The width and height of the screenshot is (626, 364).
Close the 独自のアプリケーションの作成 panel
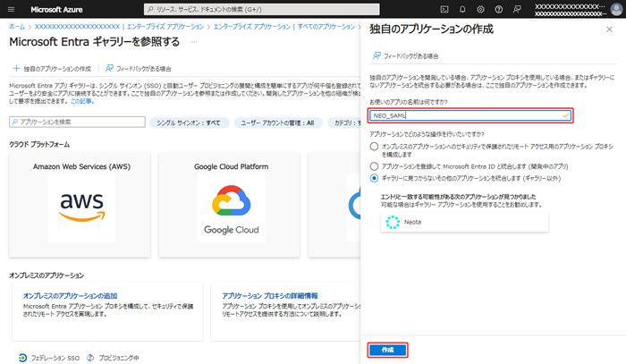[609, 30]
